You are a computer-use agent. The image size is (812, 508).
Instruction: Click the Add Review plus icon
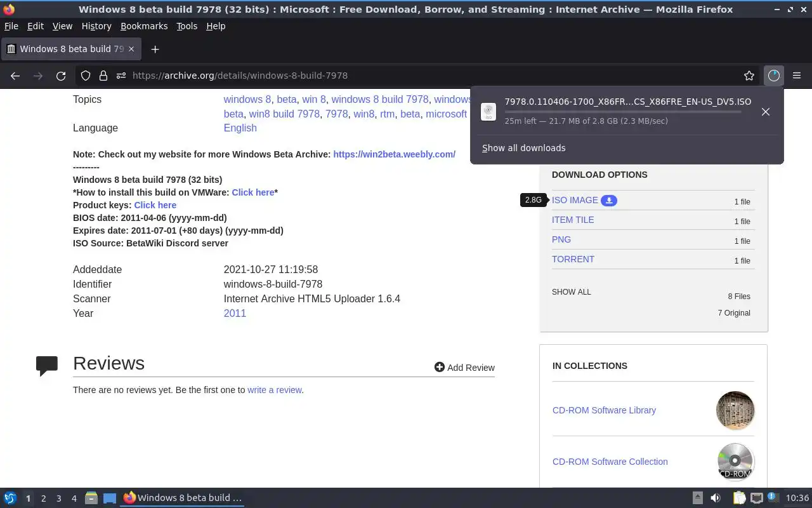[439, 367]
